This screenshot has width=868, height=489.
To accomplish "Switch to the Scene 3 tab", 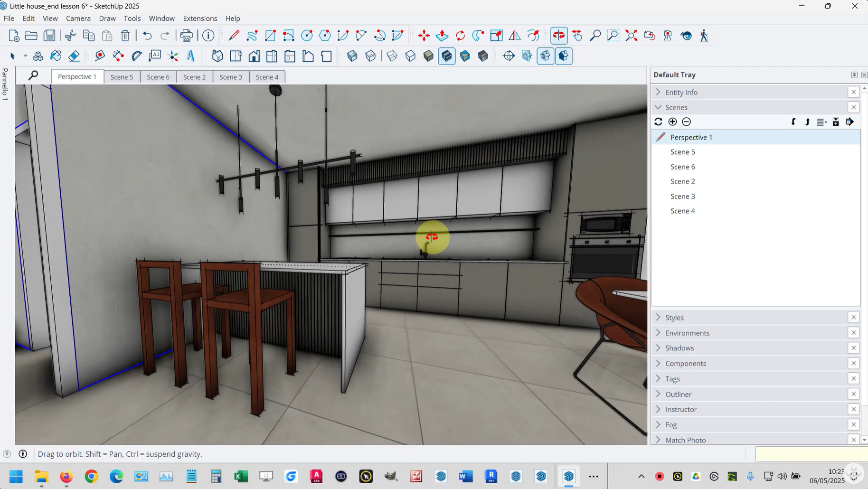I will tap(231, 77).
